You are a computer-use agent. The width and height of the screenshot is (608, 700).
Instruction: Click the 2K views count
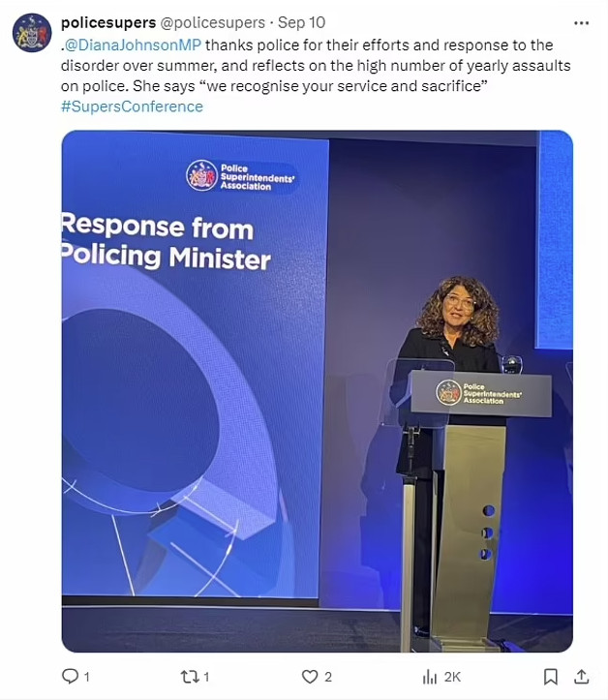452,677
